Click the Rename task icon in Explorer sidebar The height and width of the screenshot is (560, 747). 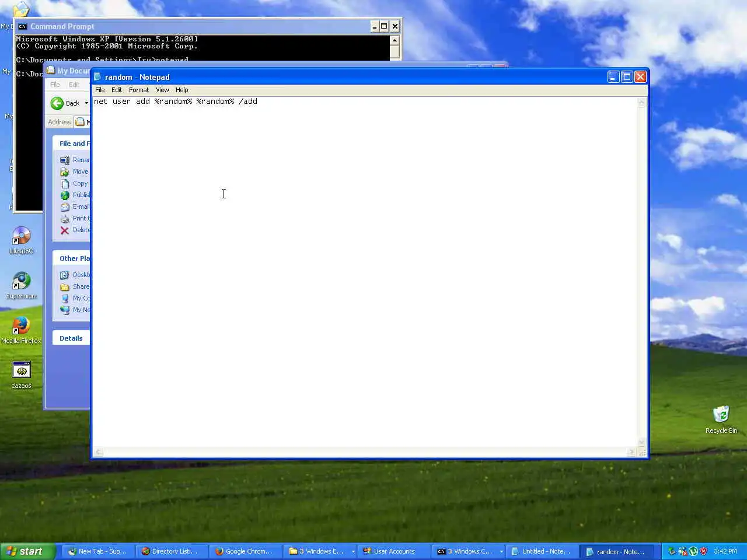tap(65, 160)
